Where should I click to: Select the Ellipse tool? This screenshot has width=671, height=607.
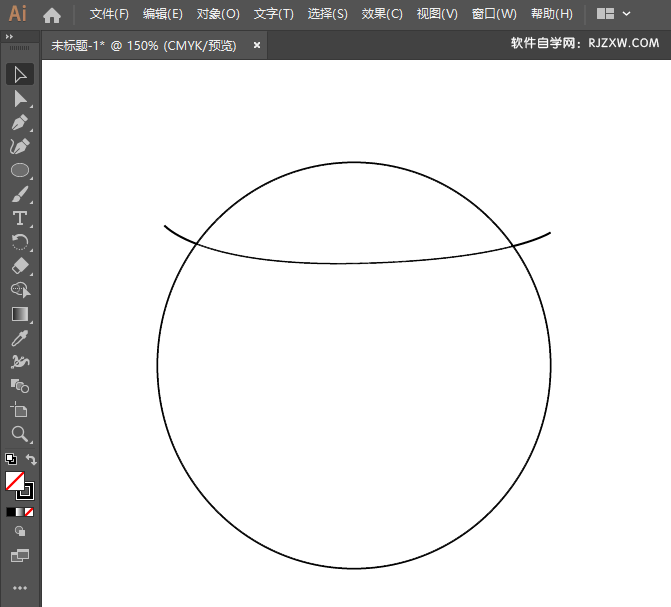tap(19, 170)
